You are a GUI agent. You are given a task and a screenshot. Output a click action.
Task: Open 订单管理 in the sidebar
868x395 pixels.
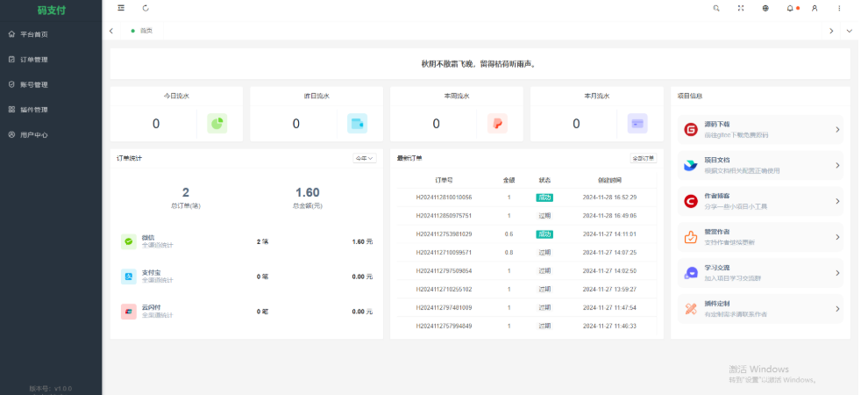tap(33, 60)
